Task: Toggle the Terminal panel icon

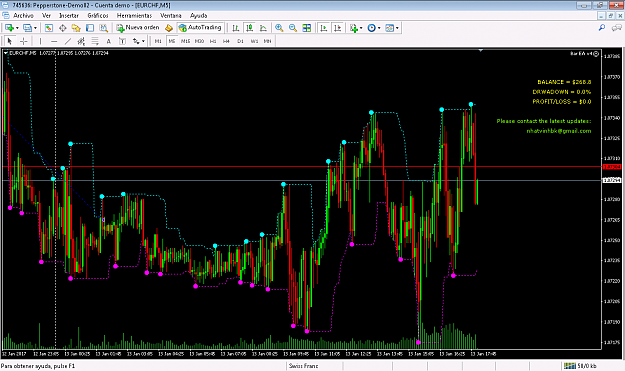Action: [90, 28]
